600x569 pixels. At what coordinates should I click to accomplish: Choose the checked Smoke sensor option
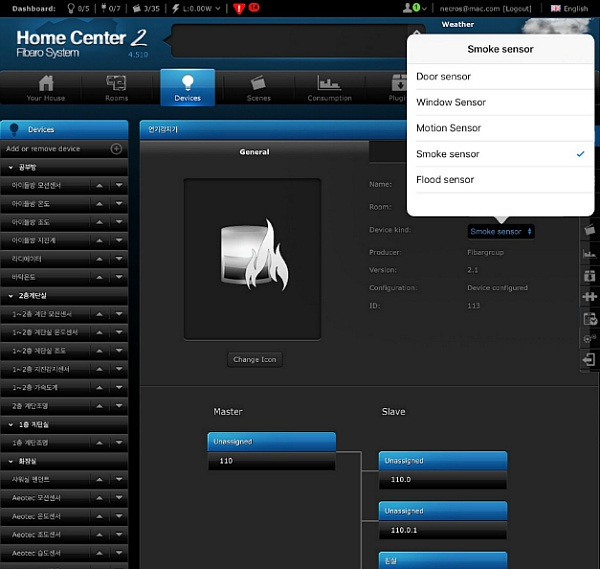click(x=500, y=154)
